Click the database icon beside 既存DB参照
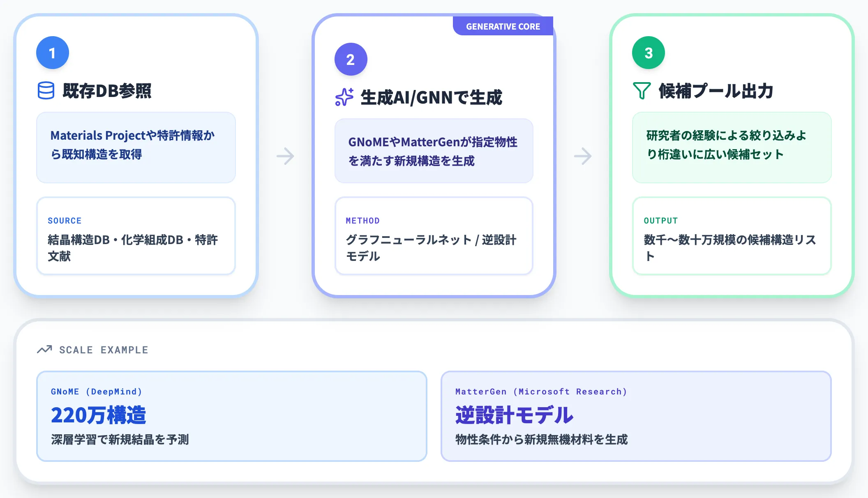This screenshot has height=498, width=868. click(46, 90)
